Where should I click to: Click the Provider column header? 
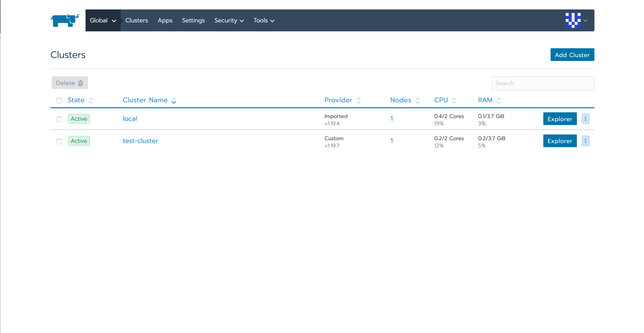[338, 100]
